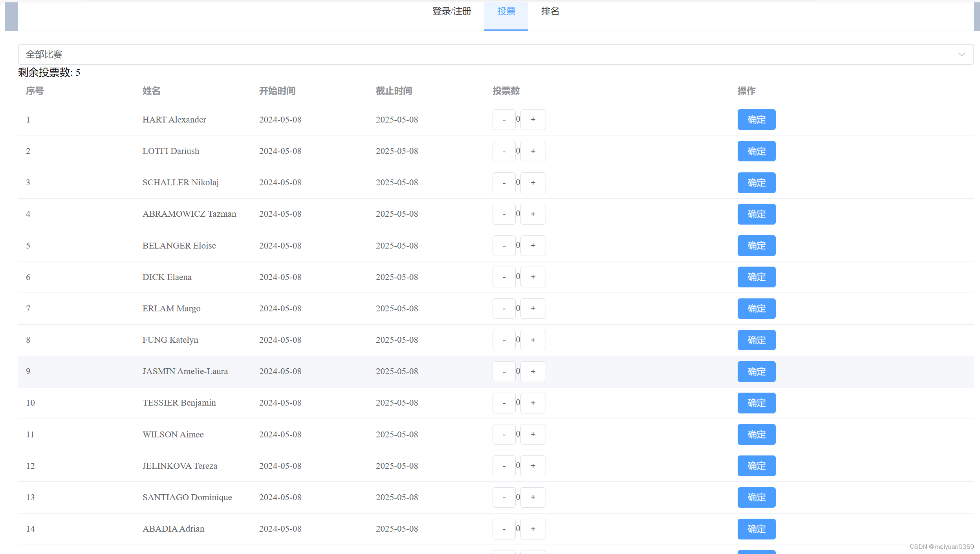Image resolution: width=980 pixels, height=554 pixels.
Task: Select the 投票 tab
Action: pyautogui.click(x=506, y=12)
